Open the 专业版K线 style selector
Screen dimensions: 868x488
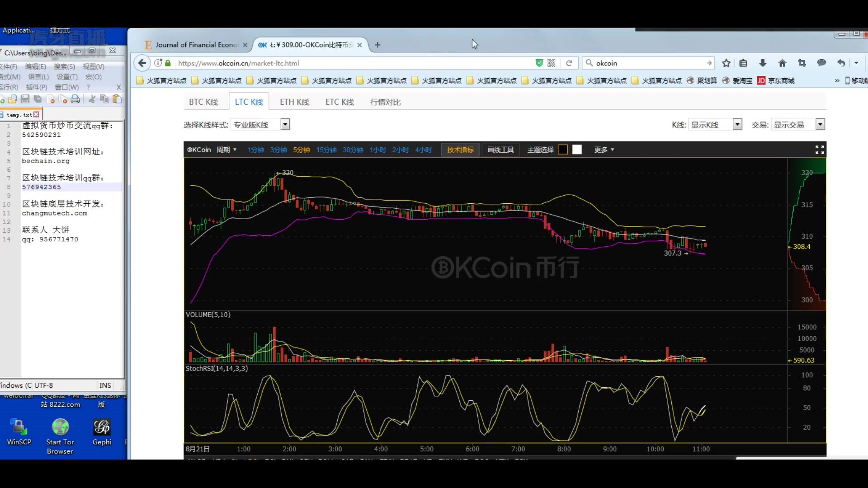coord(285,125)
